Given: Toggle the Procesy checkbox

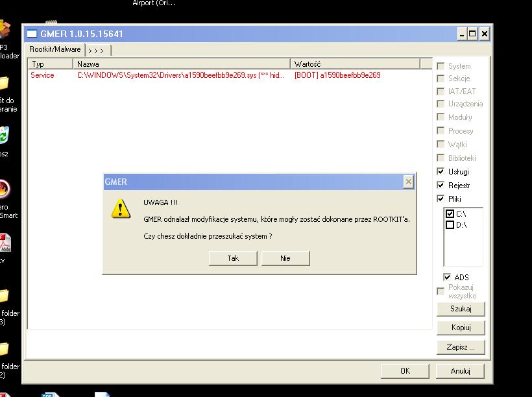Looking at the screenshot, I should point(441,130).
